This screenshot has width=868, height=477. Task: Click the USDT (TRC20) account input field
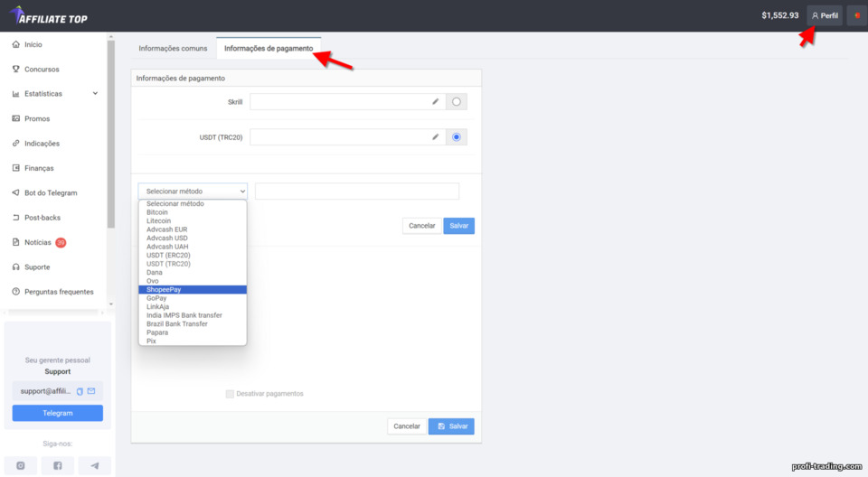click(x=347, y=137)
